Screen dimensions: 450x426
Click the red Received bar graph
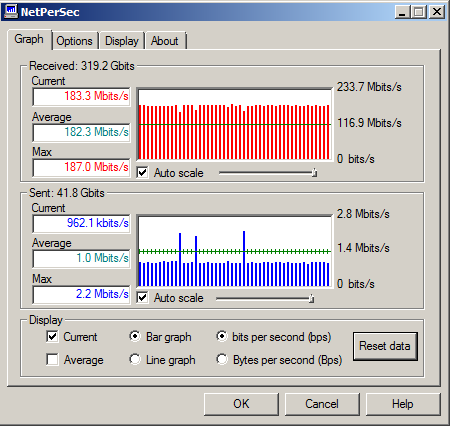235,125
